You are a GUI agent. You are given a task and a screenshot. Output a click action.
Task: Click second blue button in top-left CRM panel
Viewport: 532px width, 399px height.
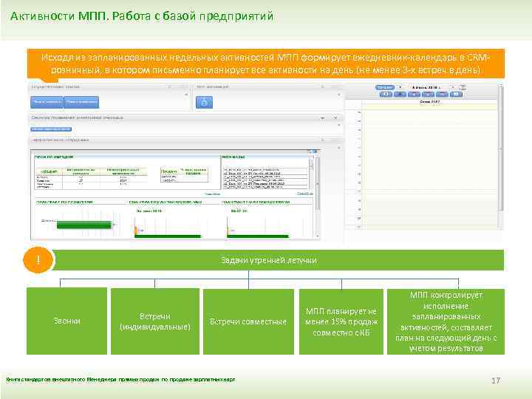(81, 102)
